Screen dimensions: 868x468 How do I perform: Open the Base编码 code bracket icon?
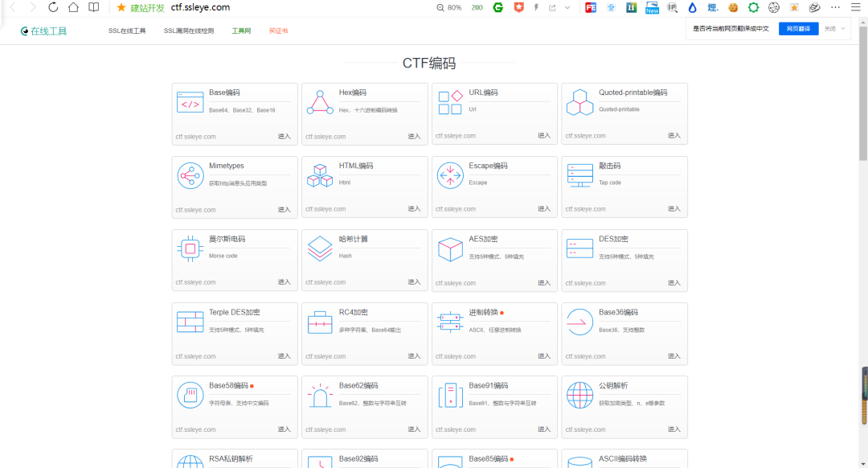(190, 102)
